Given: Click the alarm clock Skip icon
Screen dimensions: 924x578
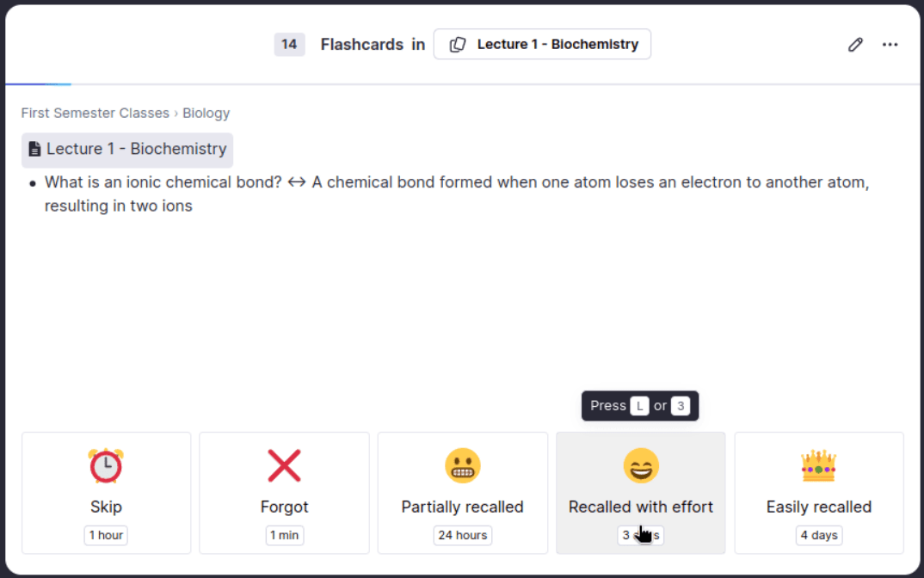Looking at the screenshot, I should (x=106, y=466).
